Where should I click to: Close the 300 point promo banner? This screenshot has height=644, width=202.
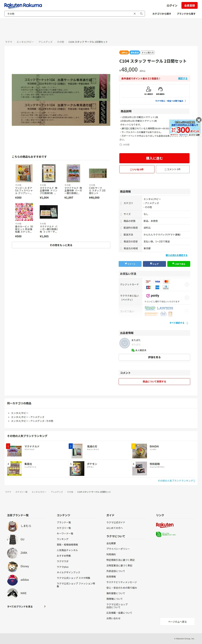[x=198, y=120]
